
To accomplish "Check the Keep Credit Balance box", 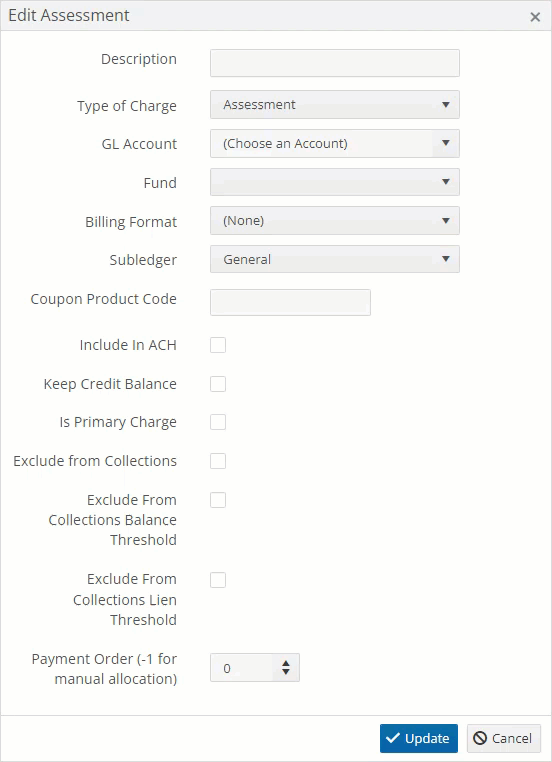I will [218, 384].
